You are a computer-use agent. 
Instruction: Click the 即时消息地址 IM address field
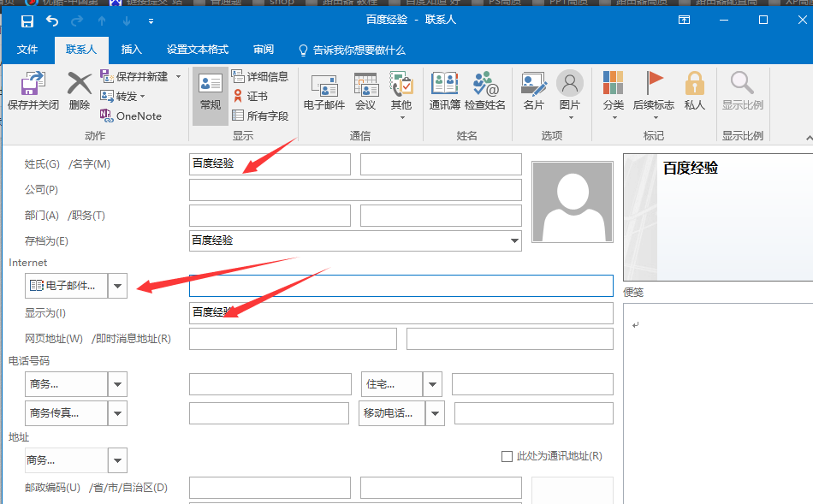pyautogui.click(x=510, y=339)
